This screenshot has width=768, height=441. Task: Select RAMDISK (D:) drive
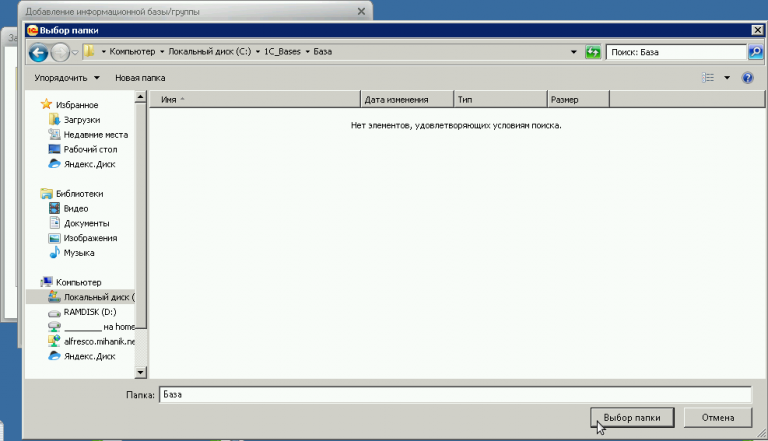[x=89, y=312]
